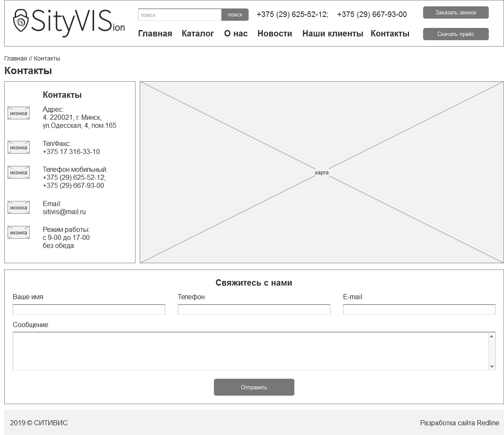The image size is (504, 435).
Task: Click the Сообщение text area
Action: pos(250,351)
